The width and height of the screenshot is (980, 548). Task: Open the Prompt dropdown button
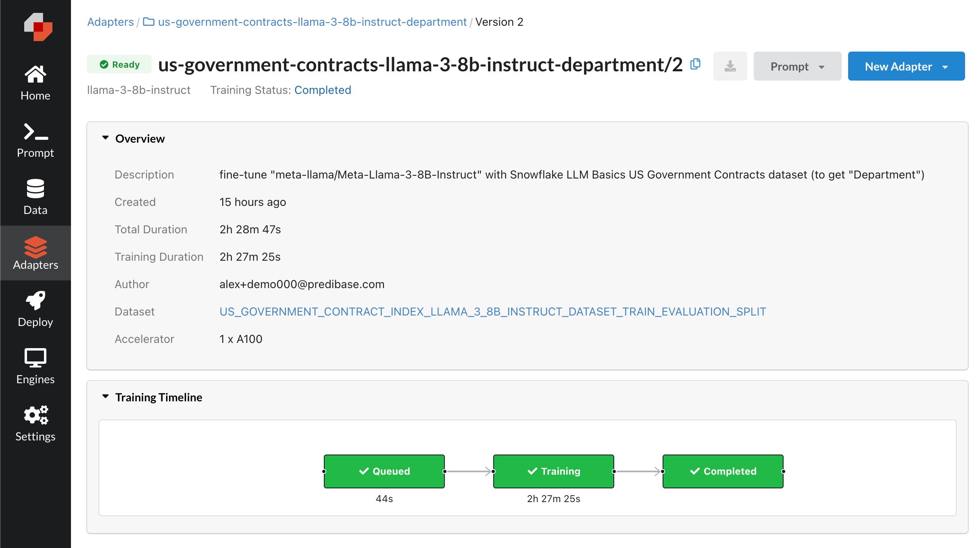tap(797, 66)
